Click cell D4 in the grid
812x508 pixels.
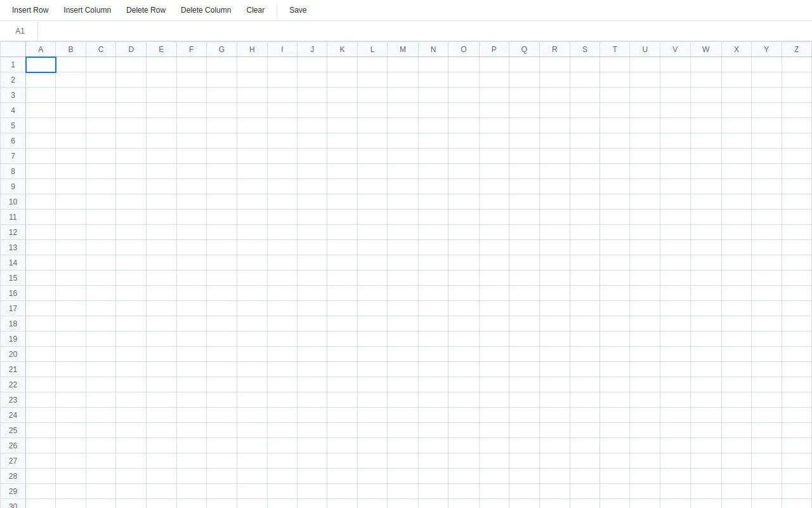[x=131, y=110]
